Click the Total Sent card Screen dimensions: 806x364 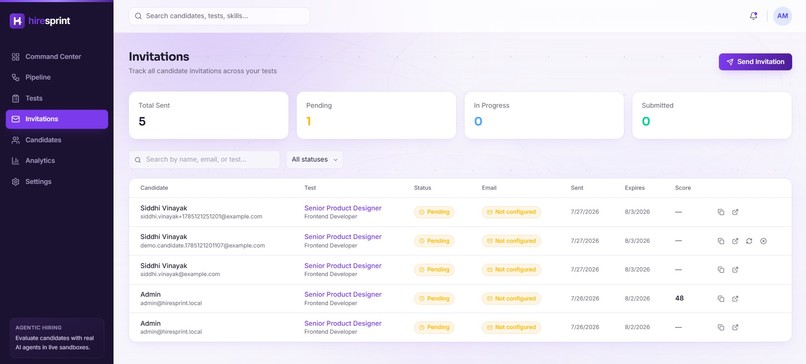pos(209,115)
